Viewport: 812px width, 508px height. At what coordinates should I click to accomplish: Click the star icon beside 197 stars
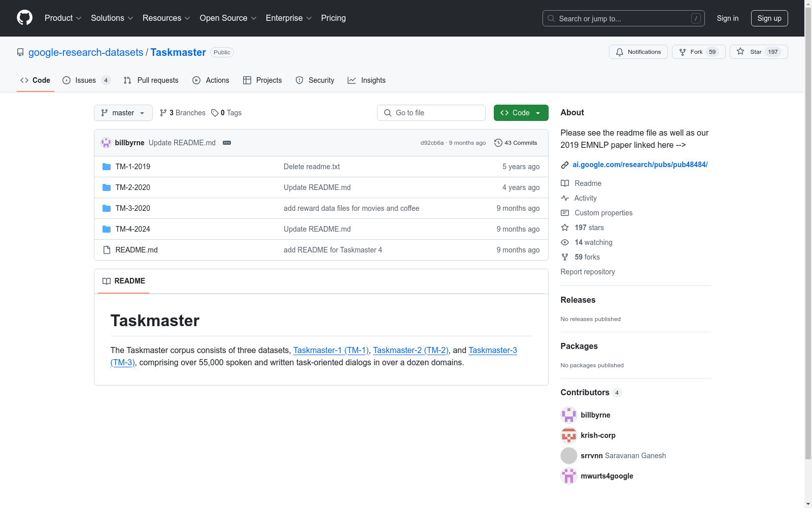coord(565,228)
